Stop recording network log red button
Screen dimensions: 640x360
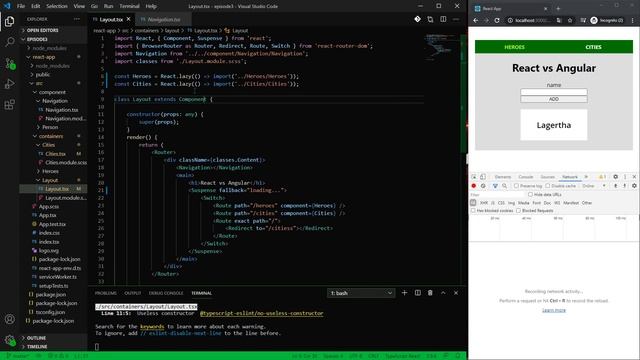[x=474, y=186]
